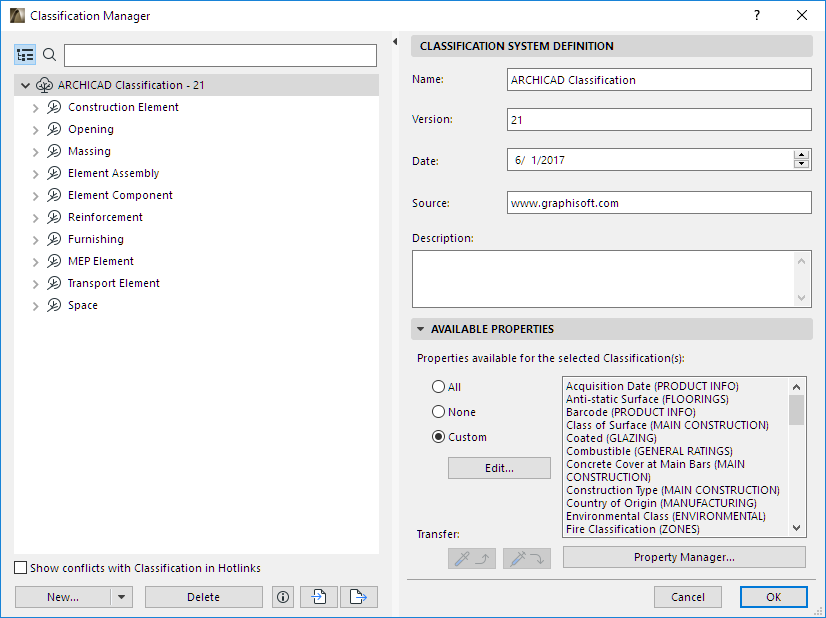Screen dimensions: 826x618
Task: Check Show conflicts with Classification in Hotlinks
Action: (20, 566)
